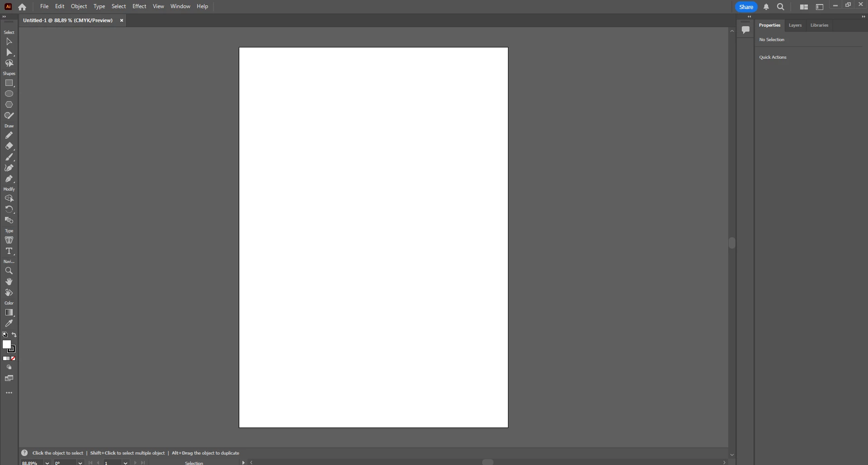The image size is (868, 465).
Task: Open the search magnifier in top bar
Action: point(781,7)
